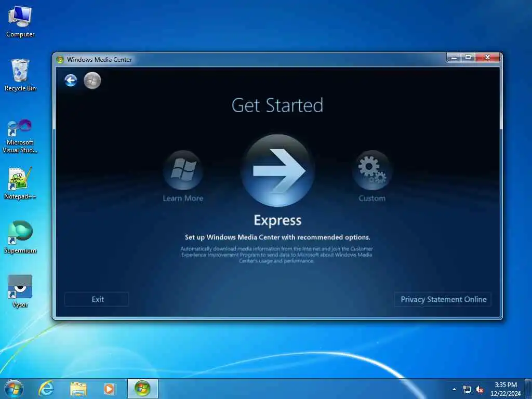Open Windows Media Player from the taskbar
This screenshot has width=532, height=399.
109,389
